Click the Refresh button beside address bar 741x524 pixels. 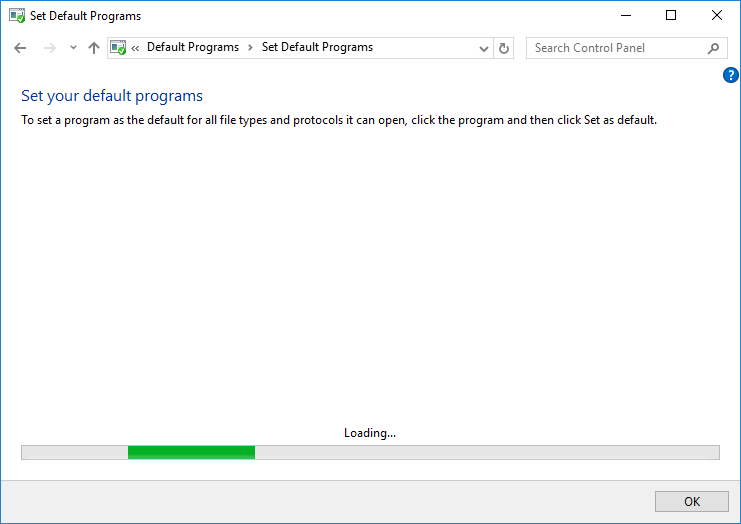(504, 48)
